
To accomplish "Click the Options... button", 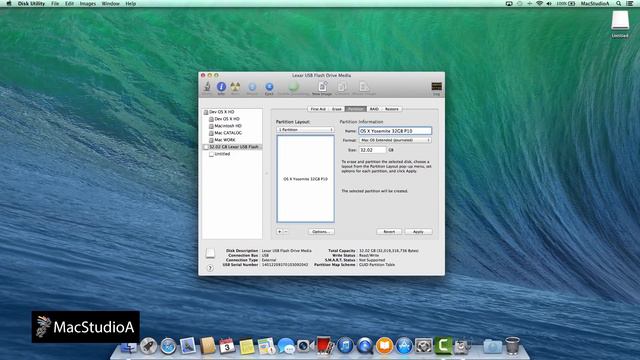I will 321,231.
